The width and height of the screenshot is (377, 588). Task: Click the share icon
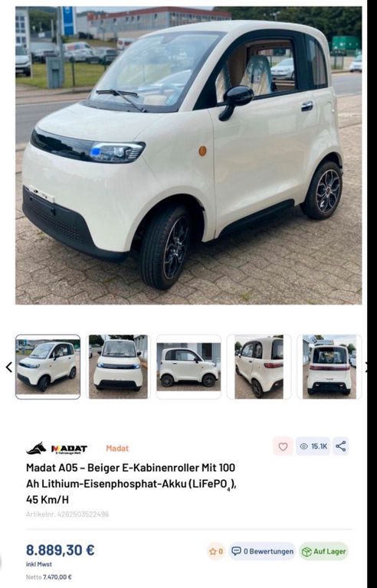340,446
